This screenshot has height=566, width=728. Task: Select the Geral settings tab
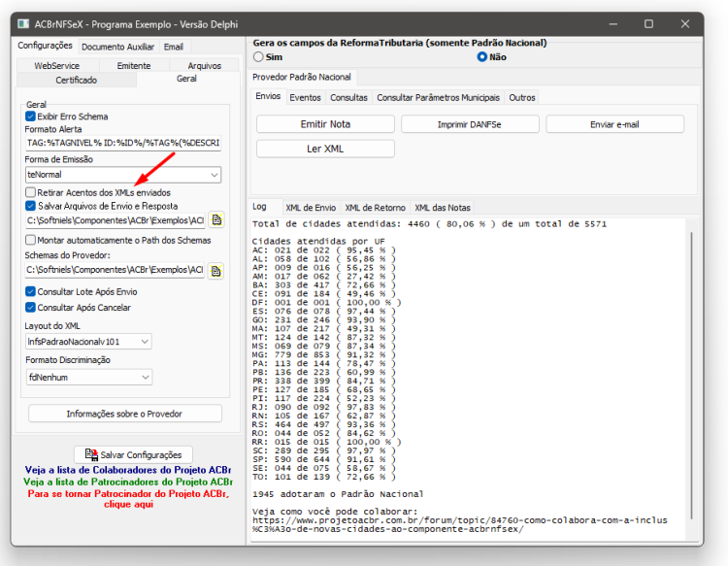[186, 79]
